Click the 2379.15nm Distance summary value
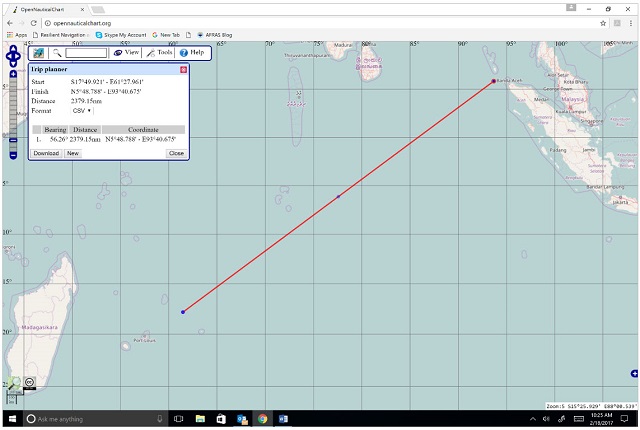This screenshot has width=640, height=430. [x=86, y=101]
